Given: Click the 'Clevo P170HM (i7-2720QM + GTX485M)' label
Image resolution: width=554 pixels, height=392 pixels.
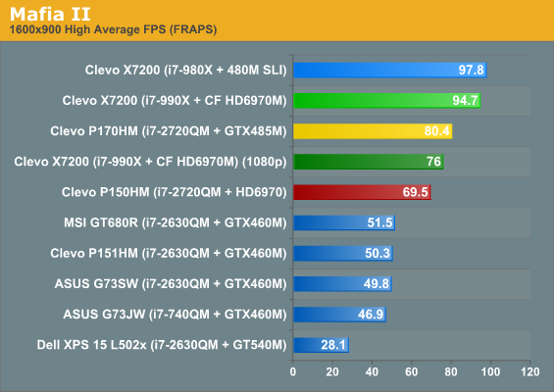Looking at the screenshot, I should coord(169,131).
